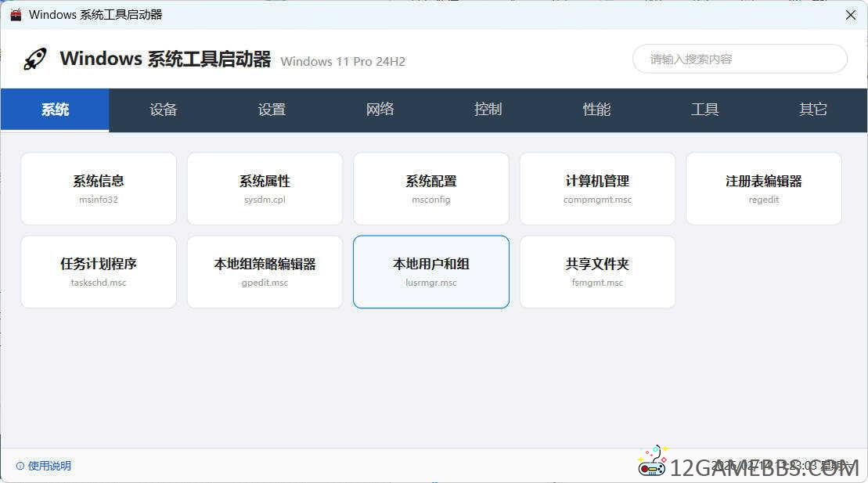The image size is (868, 483).
Task: Go to the 性能 tab
Action: (x=596, y=110)
